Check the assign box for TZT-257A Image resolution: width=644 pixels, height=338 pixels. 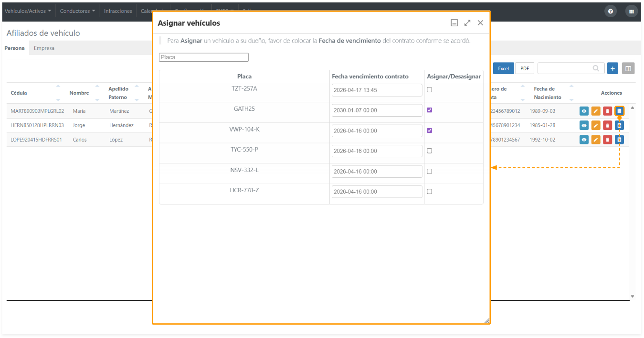430,90
